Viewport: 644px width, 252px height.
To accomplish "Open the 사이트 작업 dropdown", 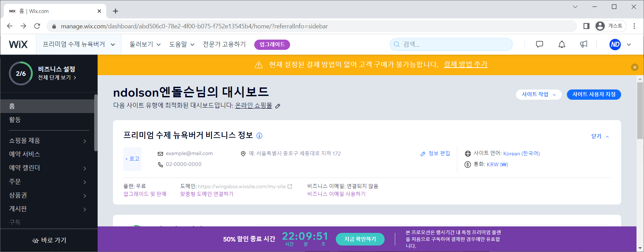I will 539,95.
